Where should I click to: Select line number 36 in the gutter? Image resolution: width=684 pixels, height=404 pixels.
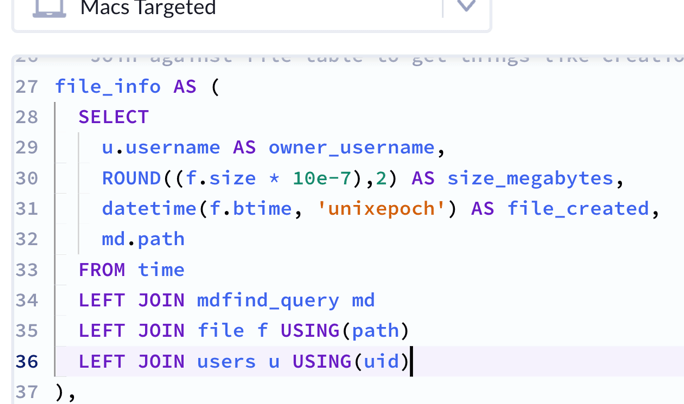(26, 361)
